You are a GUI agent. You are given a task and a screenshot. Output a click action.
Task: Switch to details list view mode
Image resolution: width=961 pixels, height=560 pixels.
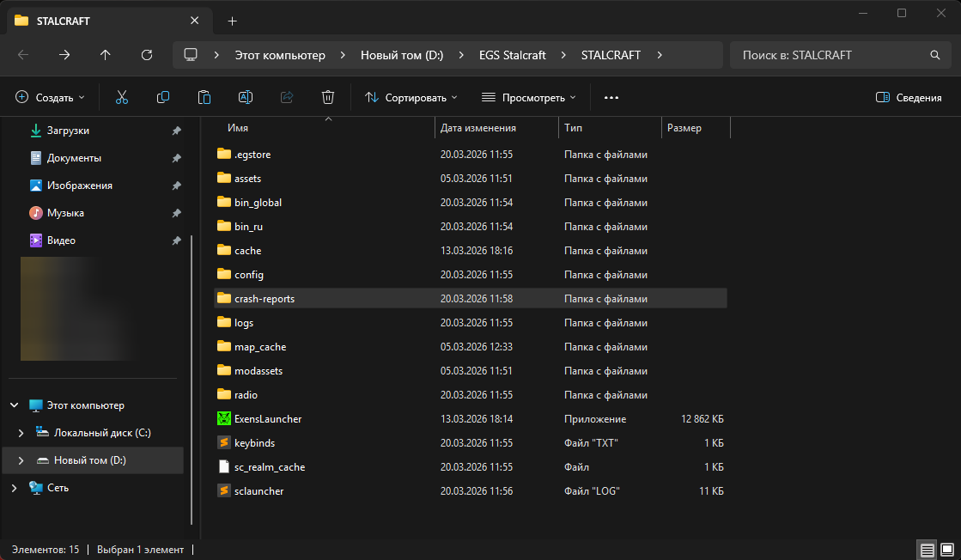pyautogui.click(x=927, y=550)
